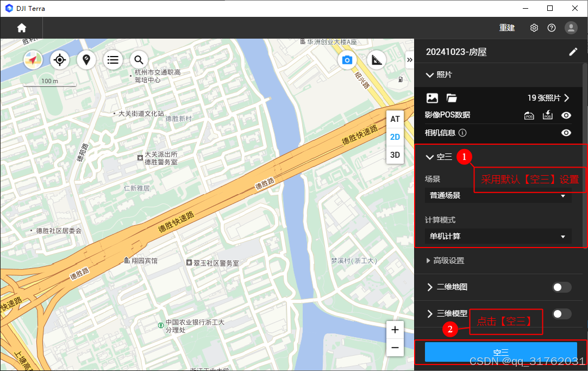Open the 单机计算 compute mode dropdown
588x371 pixels.
498,236
